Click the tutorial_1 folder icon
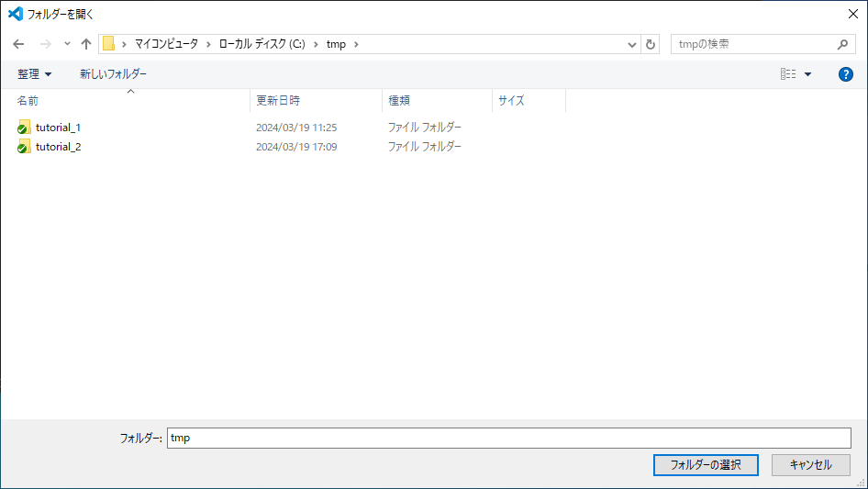The height and width of the screenshot is (489, 868). click(23, 128)
